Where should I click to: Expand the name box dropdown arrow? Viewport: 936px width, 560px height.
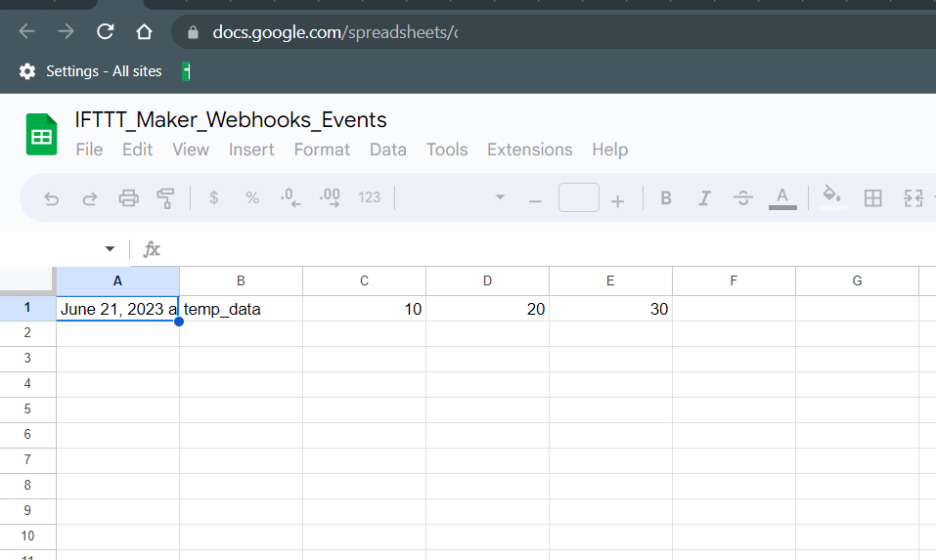pyautogui.click(x=110, y=249)
